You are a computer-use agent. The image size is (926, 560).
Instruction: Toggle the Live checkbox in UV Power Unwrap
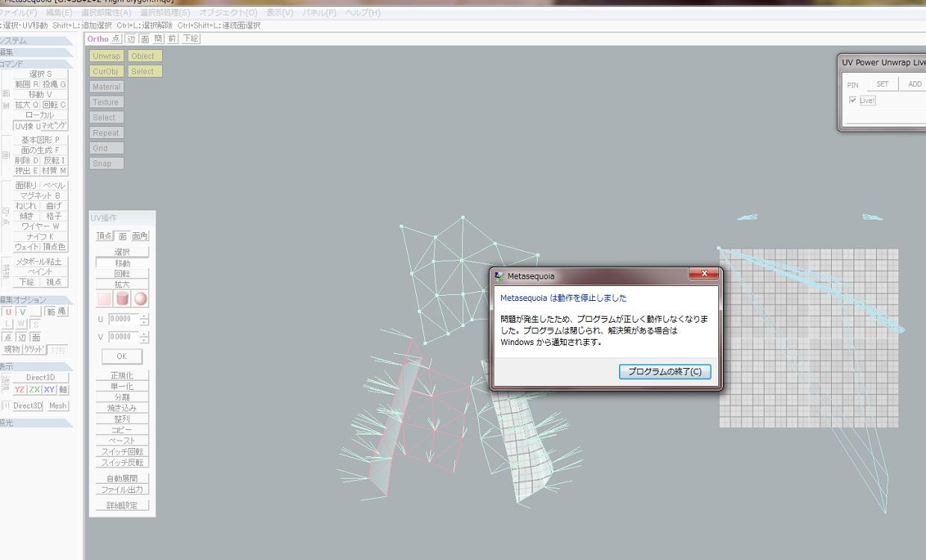coord(854,100)
